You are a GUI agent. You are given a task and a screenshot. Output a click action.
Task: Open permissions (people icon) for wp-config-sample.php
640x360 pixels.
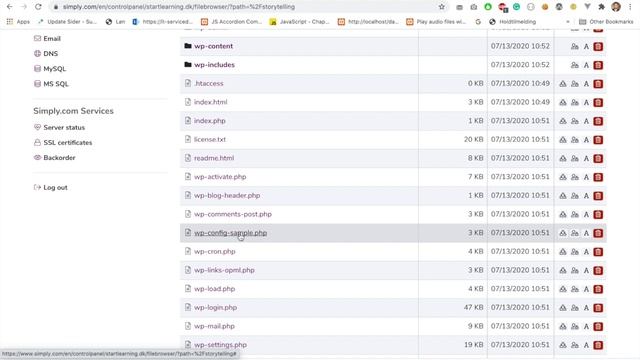click(575, 233)
